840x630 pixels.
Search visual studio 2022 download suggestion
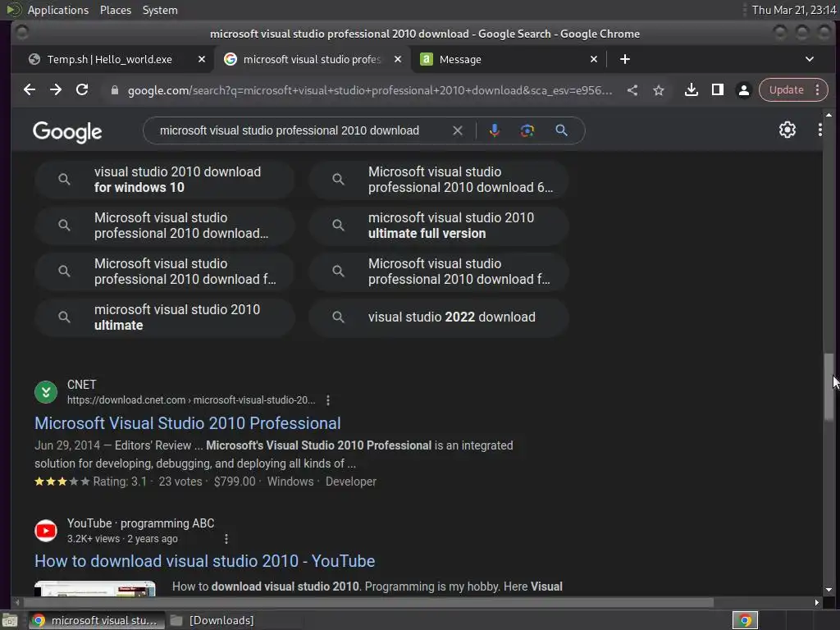438,317
